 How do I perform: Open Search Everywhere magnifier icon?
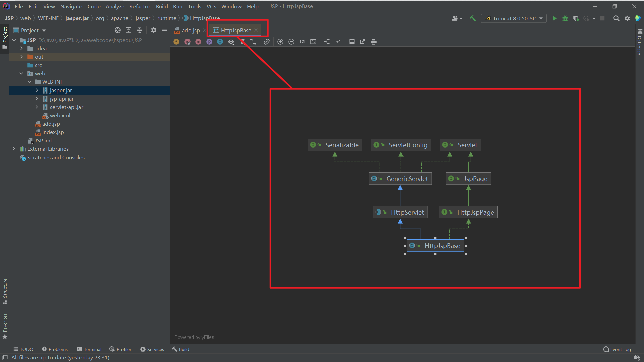(x=616, y=18)
